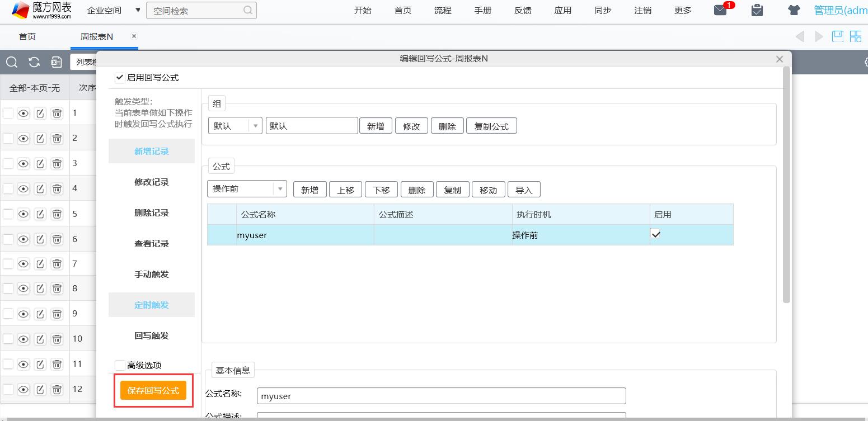
Task: Close the 周报表N tab
Action: point(134,36)
